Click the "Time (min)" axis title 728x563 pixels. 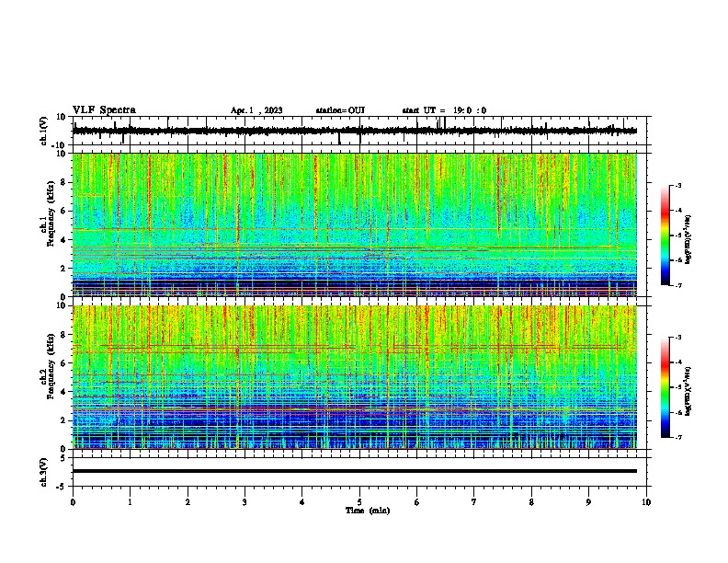[368, 511]
